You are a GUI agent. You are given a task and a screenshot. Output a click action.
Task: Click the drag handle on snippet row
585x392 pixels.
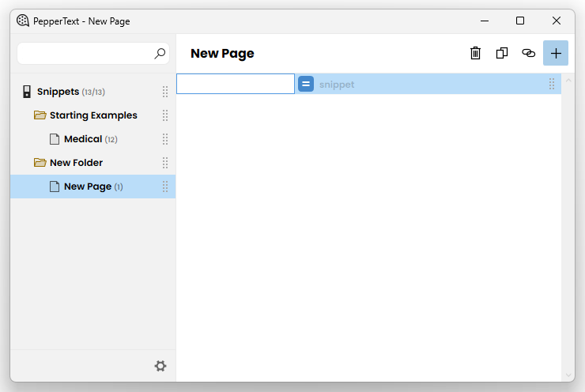(552, 84)
